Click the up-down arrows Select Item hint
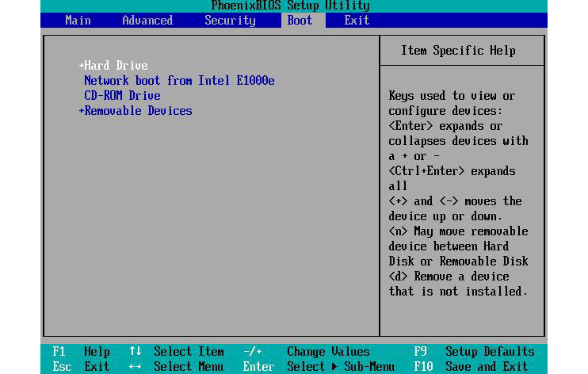The image size is (588, 374). click(176, 352)
